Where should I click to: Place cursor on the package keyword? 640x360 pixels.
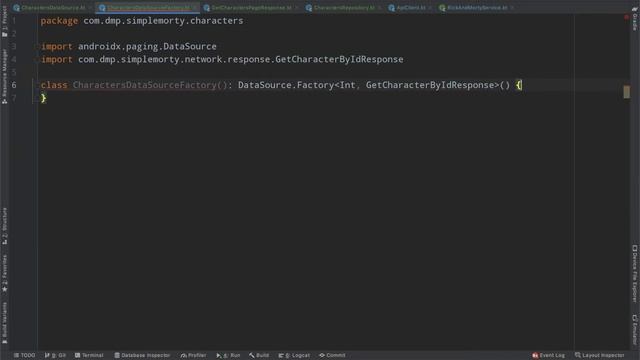[x=59, y=21]
